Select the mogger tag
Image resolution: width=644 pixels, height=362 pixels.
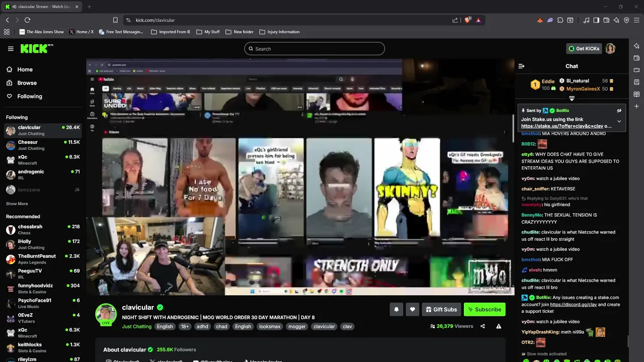tap(297, 326)
